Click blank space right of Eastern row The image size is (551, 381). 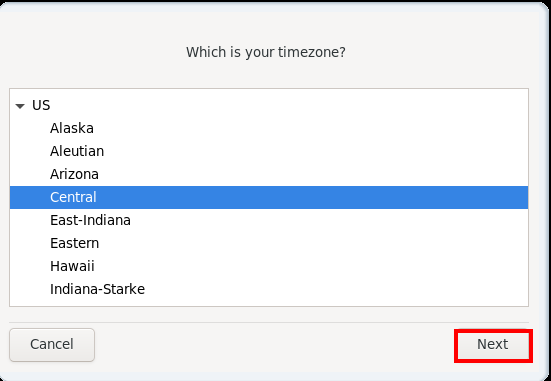click(x=309, y=243)
